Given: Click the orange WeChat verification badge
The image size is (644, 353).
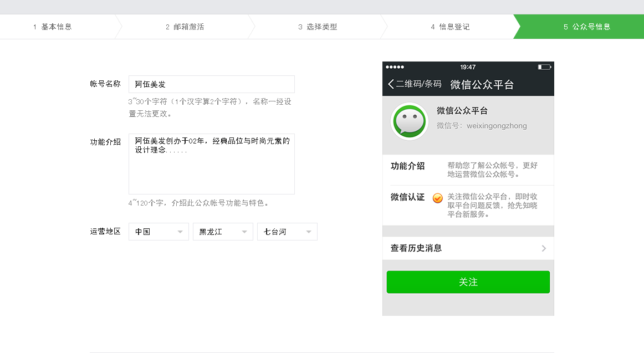Looking at the screenshot, I should point(437,198).
